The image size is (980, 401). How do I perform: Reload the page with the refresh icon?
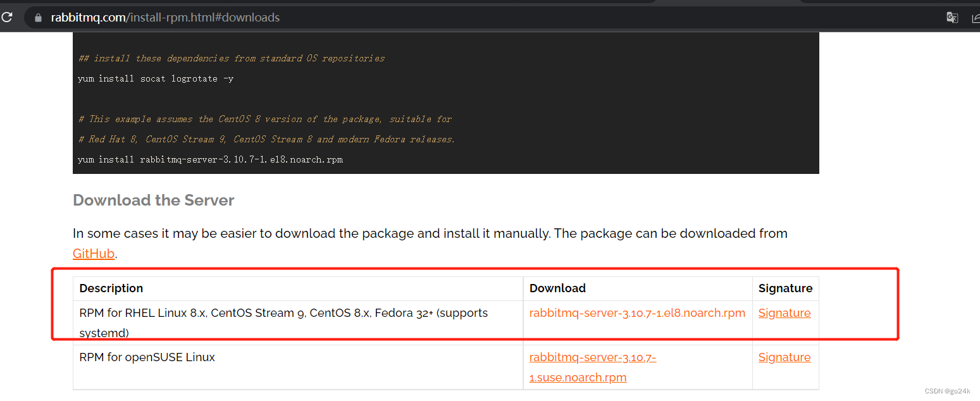tap(6, 17)
